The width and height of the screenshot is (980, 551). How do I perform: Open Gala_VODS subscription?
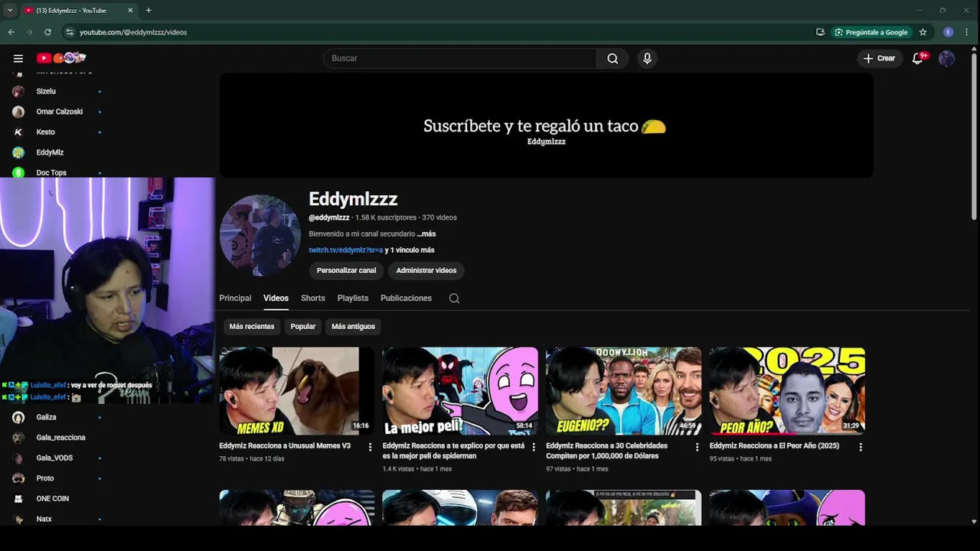tap(55, 458)
